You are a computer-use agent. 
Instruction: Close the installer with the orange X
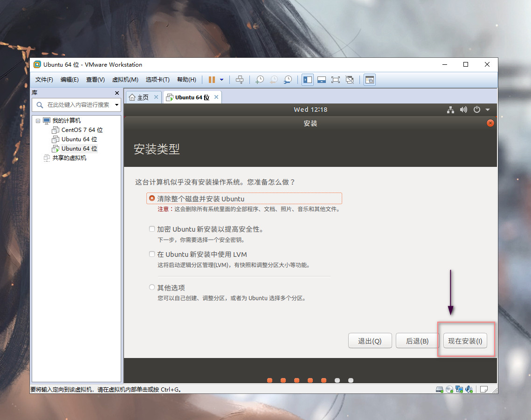[490, 123]
